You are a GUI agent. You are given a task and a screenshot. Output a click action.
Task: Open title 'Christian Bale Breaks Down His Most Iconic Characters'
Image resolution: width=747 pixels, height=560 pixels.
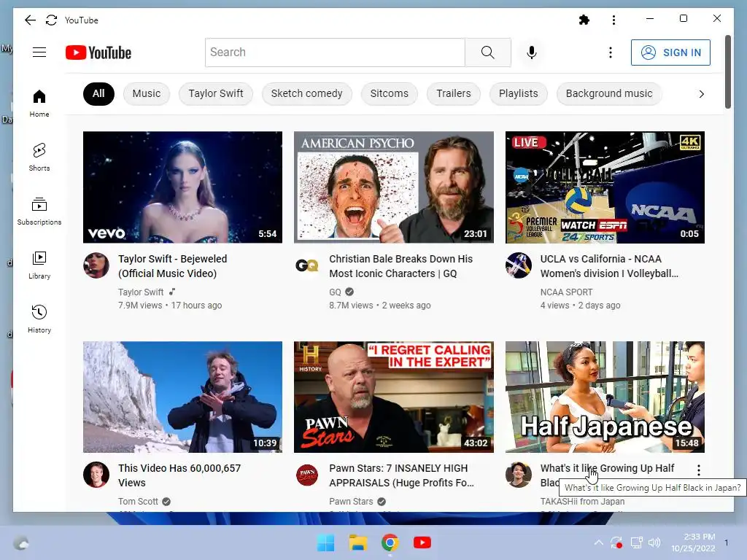click(400, 266)
